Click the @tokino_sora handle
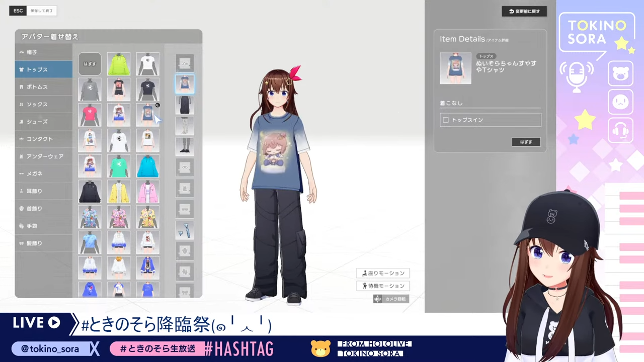This screenshot has width=644, height=362. pyautogui.click(x=50, y=349)
